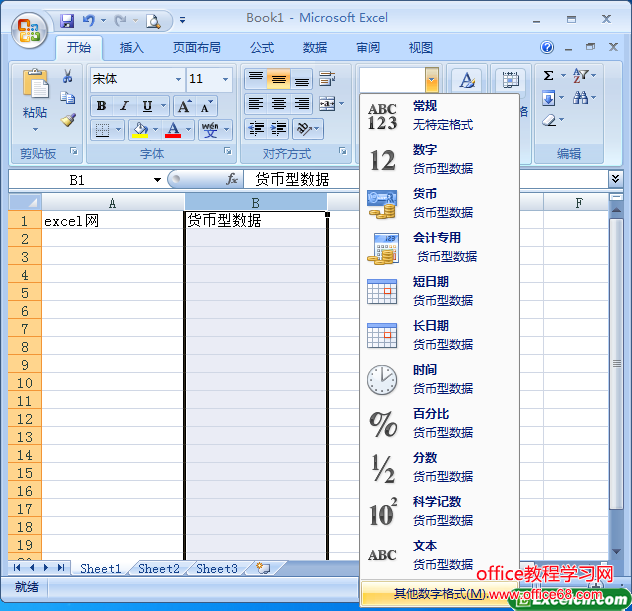
Task: Open the font name dropdown
Action: click(178, 79)
